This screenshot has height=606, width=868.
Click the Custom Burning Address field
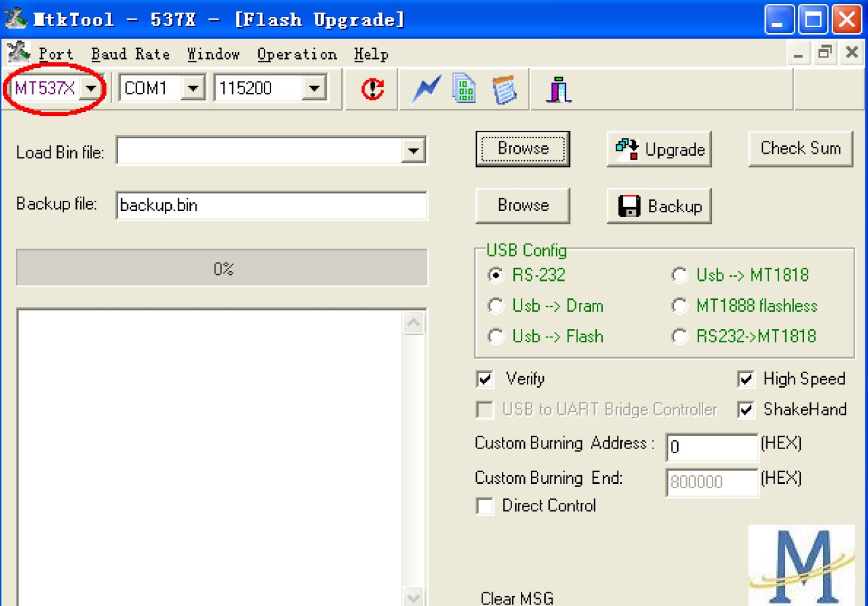pyautogui.click(x=712, y=446)
